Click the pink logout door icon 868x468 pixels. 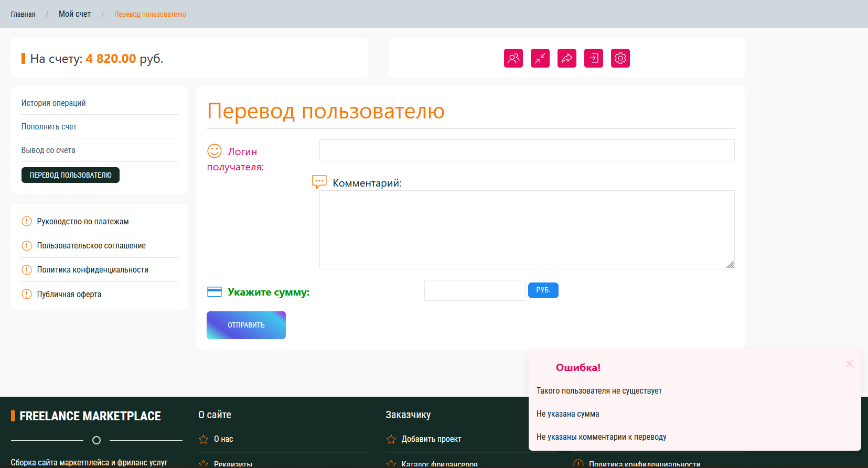pos(593,58)
